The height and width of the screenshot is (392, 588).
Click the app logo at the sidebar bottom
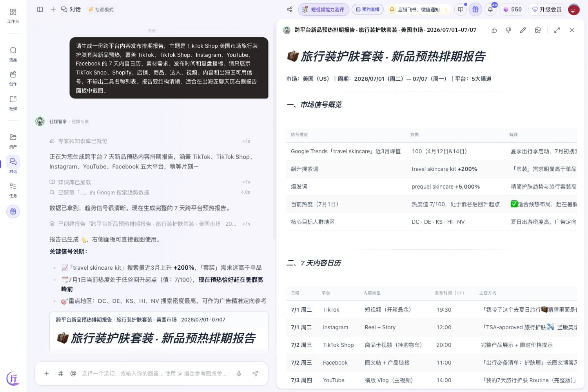(13, 378)
